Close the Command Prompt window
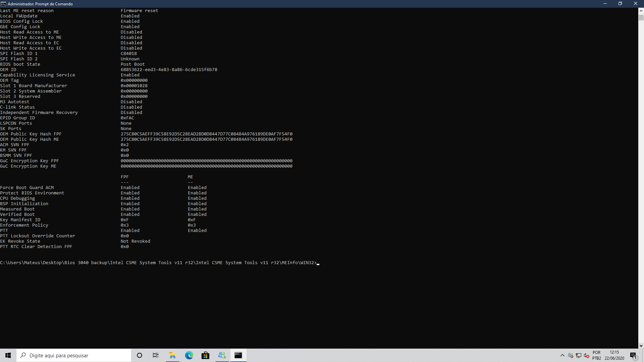Viewport: 644px width, 362px height. click(636, 4)
